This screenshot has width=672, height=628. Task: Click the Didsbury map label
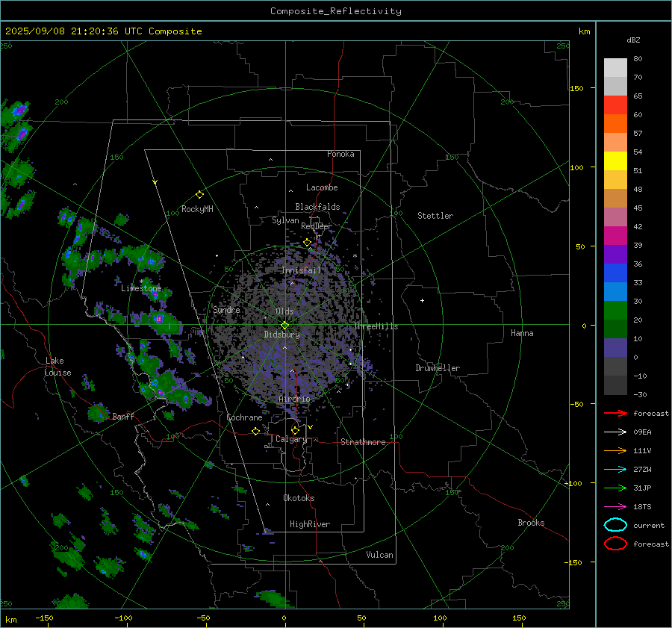[281, 335]
